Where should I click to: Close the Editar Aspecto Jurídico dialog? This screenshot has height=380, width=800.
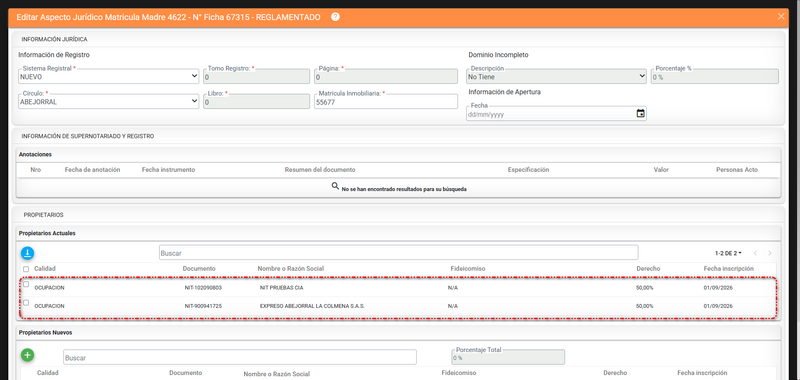tap(781, 16)
